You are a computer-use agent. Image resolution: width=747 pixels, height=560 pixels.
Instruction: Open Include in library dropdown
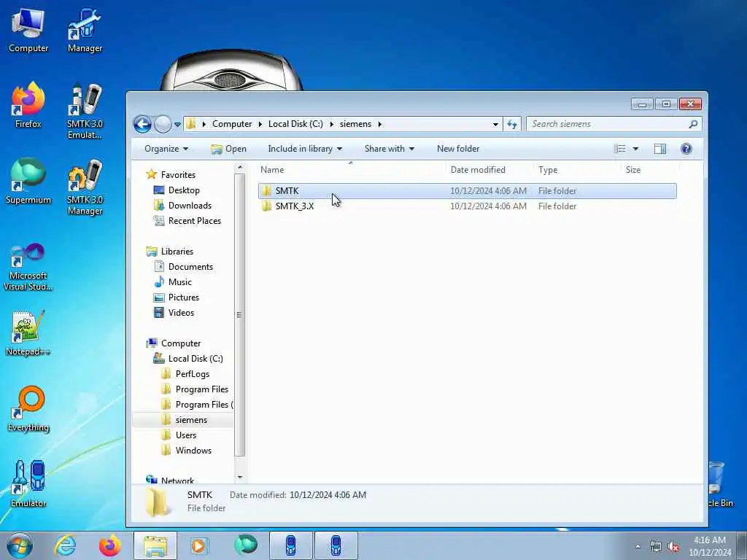pyautogui.click(x=305, y=149)
